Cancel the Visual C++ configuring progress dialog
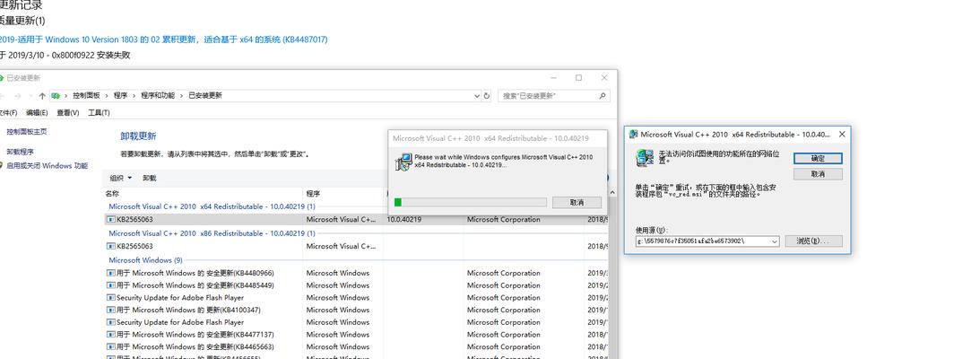 pyautogui.click(x=577, y=203)
